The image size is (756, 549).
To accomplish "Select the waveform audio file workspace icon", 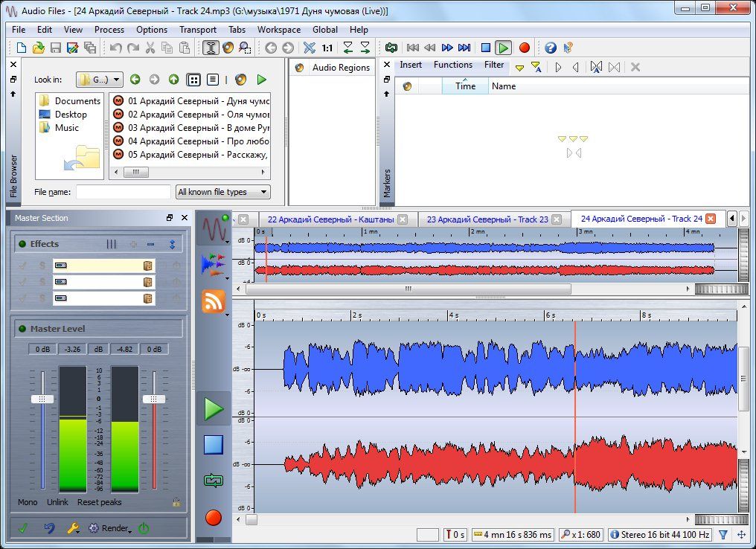I will 214,228.
